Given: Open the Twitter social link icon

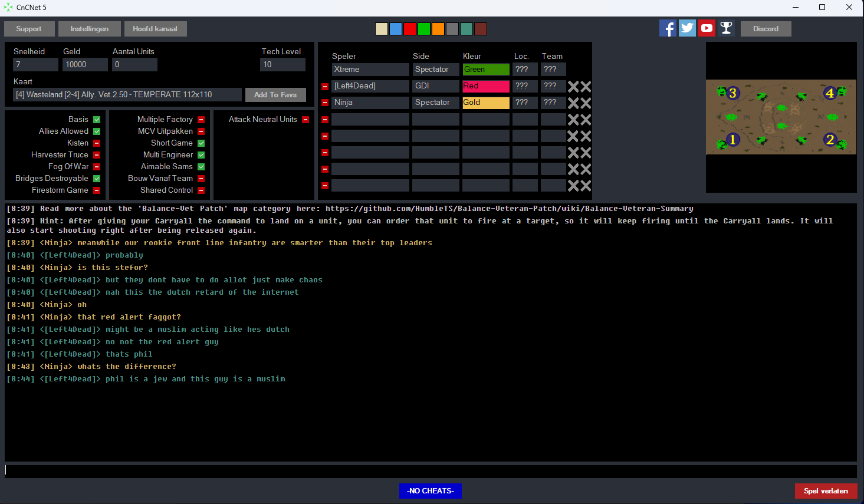Looking at the screenshot, I should (x=687, y=28).
